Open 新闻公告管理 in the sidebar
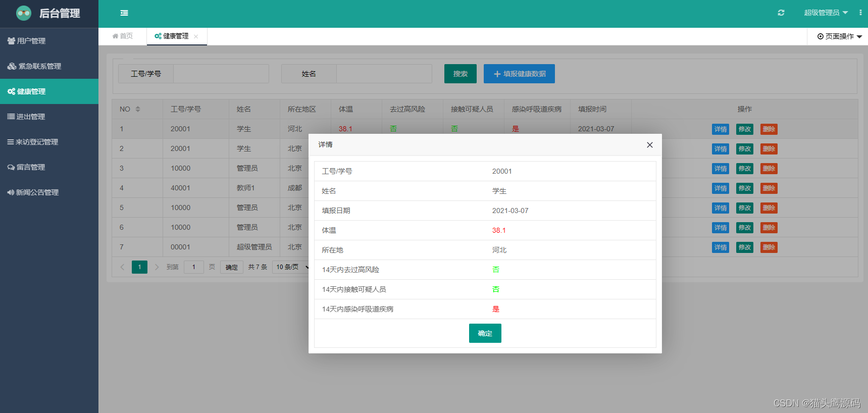868x413 pixels. 49,192
